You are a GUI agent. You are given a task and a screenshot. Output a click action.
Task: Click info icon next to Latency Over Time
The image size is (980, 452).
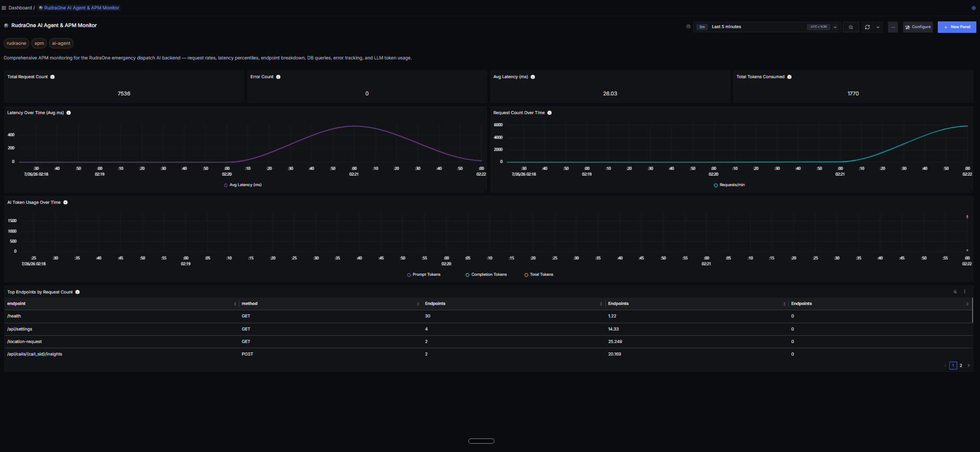tap(69, 113)
